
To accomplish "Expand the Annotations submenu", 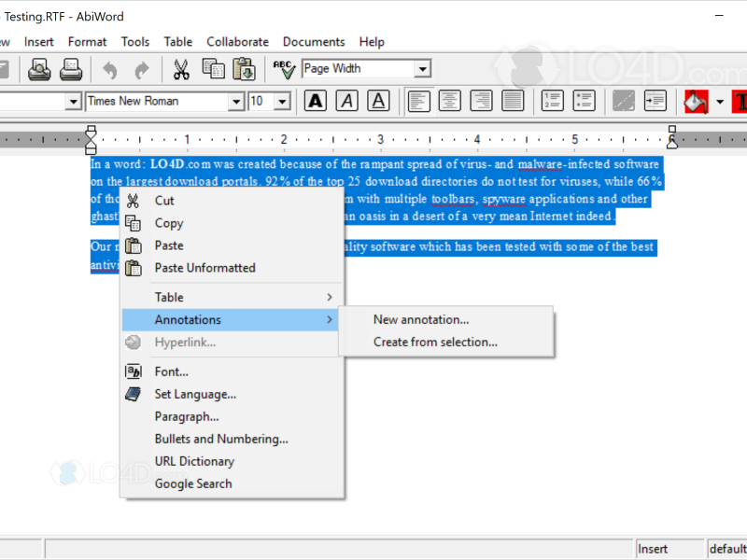I will click(231, 319).
